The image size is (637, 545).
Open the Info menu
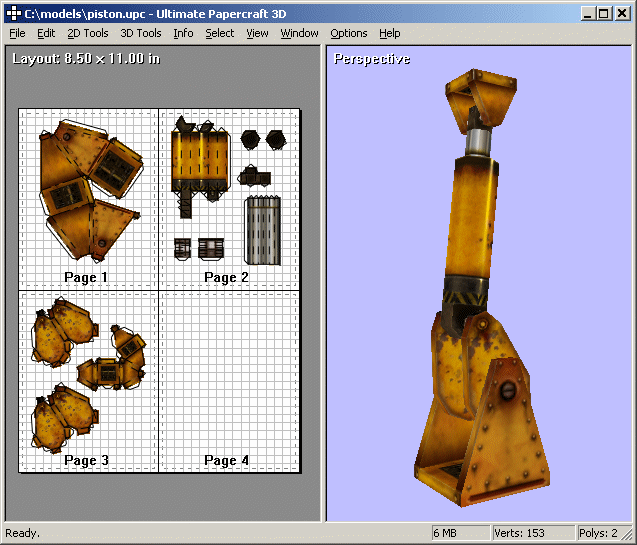[183, 33]
